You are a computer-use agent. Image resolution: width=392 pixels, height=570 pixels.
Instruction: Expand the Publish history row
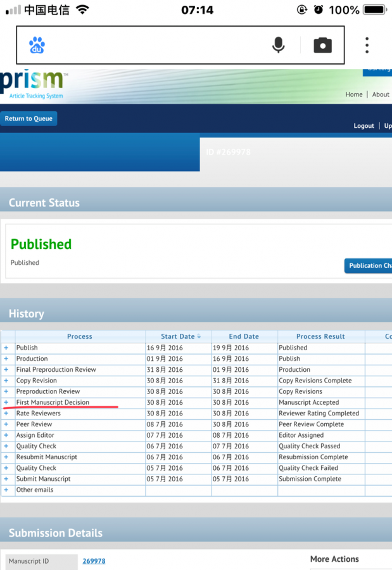(7, 348)
